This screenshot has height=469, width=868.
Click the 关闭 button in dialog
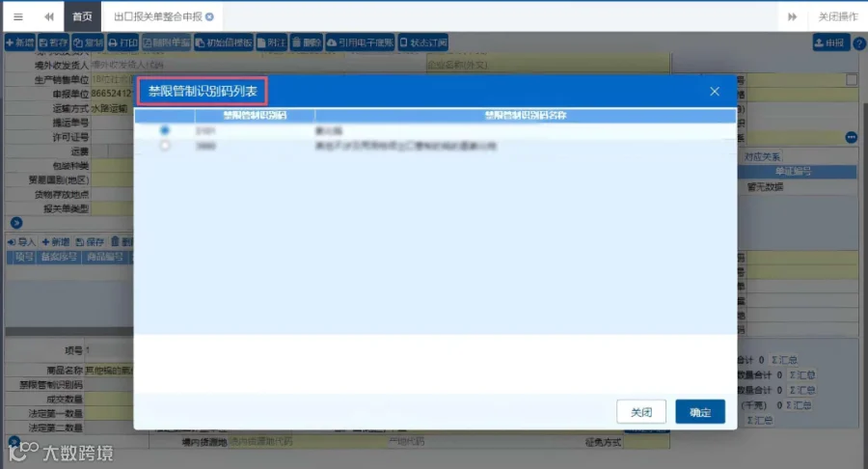tap(641, 412)
